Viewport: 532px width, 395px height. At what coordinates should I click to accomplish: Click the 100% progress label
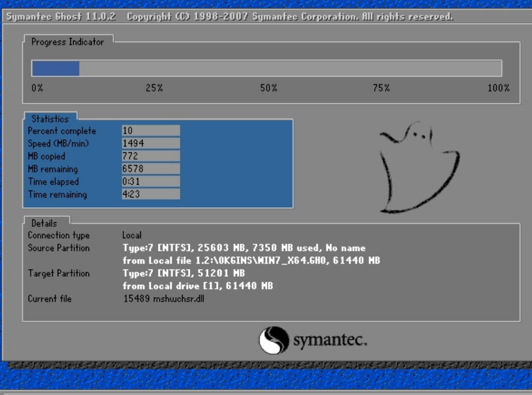499,88
